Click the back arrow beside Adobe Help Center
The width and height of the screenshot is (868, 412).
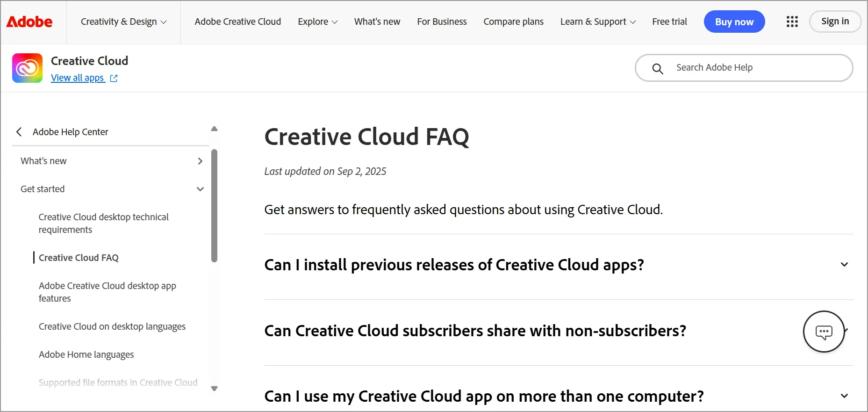click(x=19, y=132)
